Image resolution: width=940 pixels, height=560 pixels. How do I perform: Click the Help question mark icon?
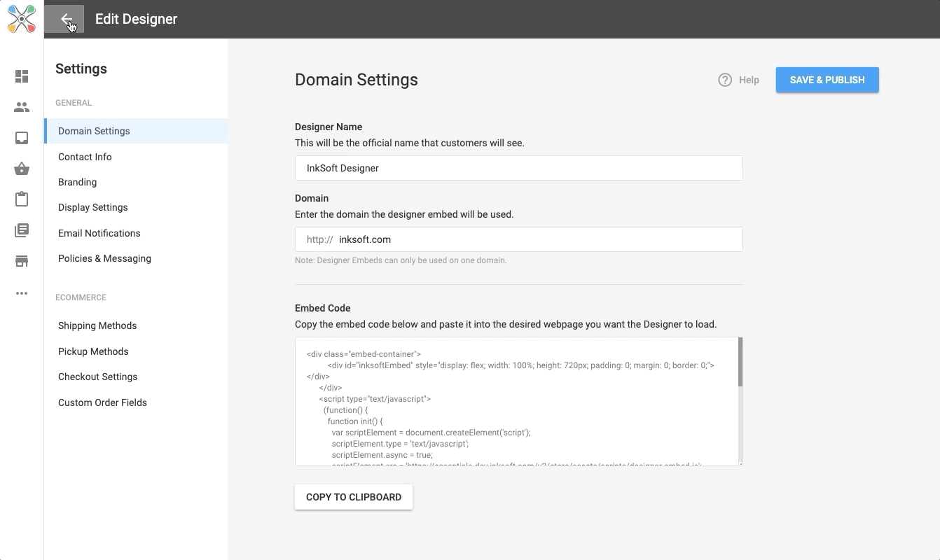click(725, 80)
